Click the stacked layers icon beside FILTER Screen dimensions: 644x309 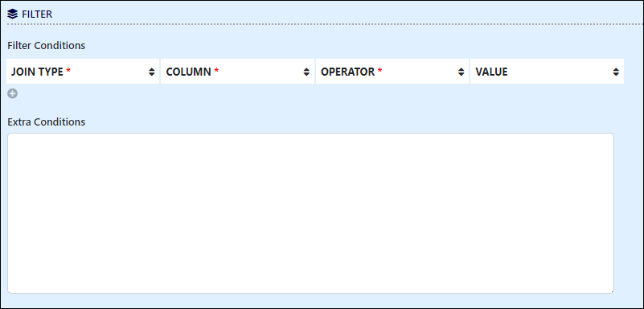coord(13,14)
